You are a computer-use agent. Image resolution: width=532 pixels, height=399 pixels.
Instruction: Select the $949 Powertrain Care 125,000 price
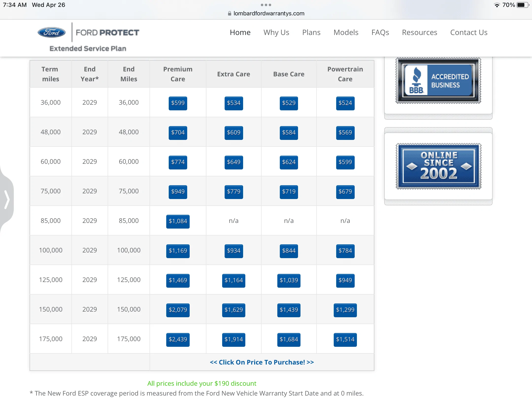click(345, 280)
